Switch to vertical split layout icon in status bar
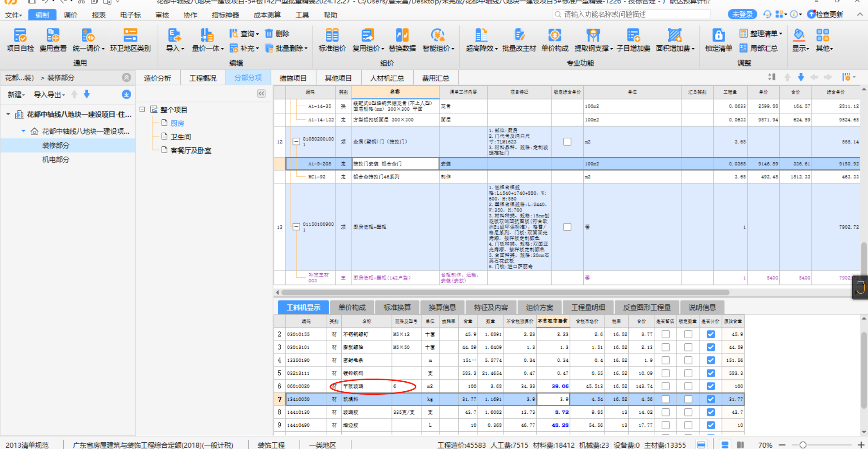Screen dimensions: 868x449 click(x=741, y=445)
